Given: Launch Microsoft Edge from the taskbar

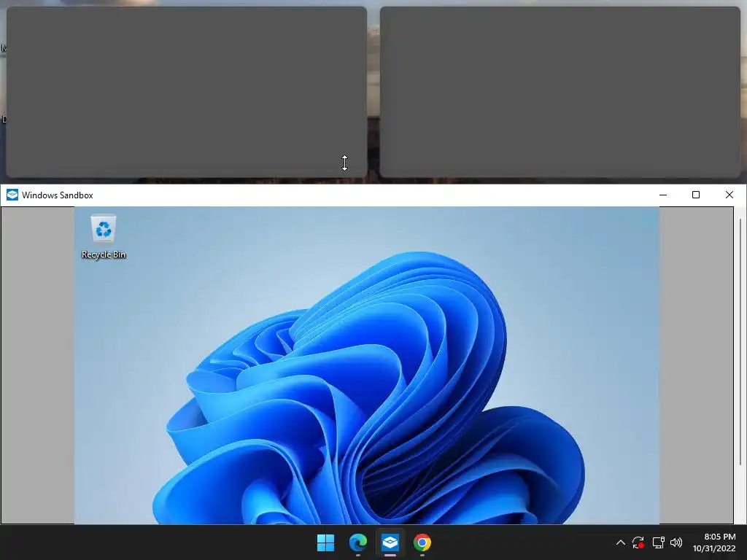Looking at the screenshot, I should point(357,542).
